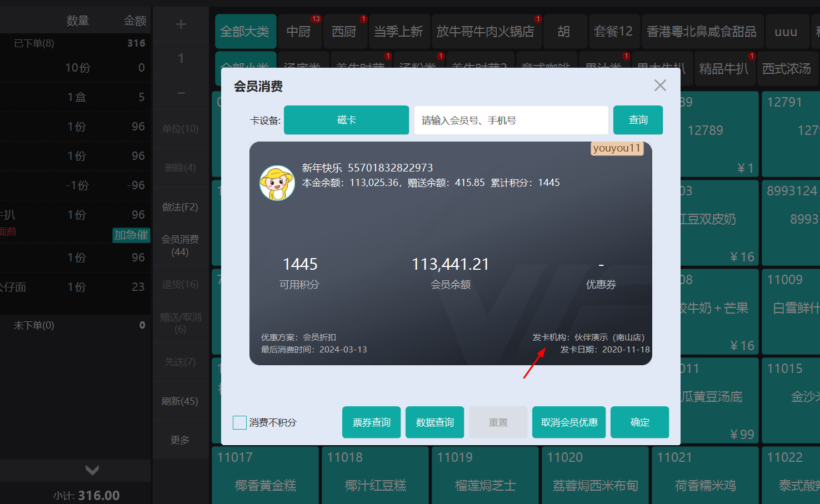This screenshot has height=504, width=820.
Task: Enable the 消费不积分 checkbox
Action: (x=239, y=422)
